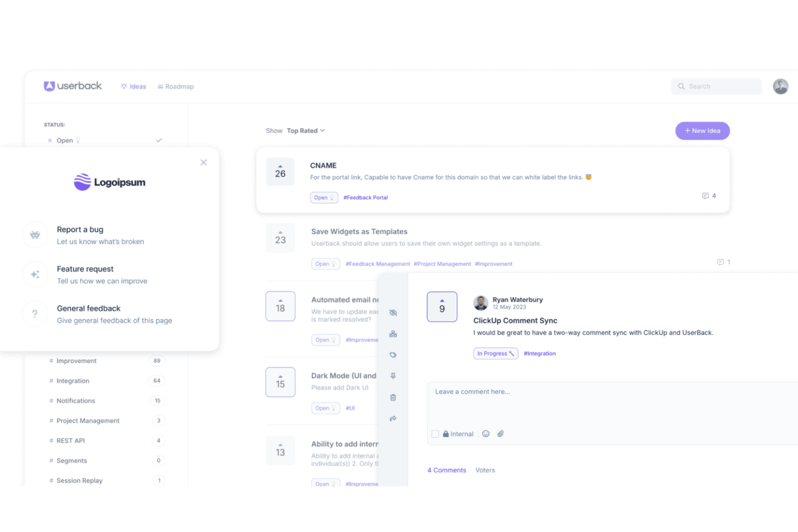Click Ryan Waterbury's avatar picture
The width and height of the screenshot is (798, 532).
pos(480,303)
